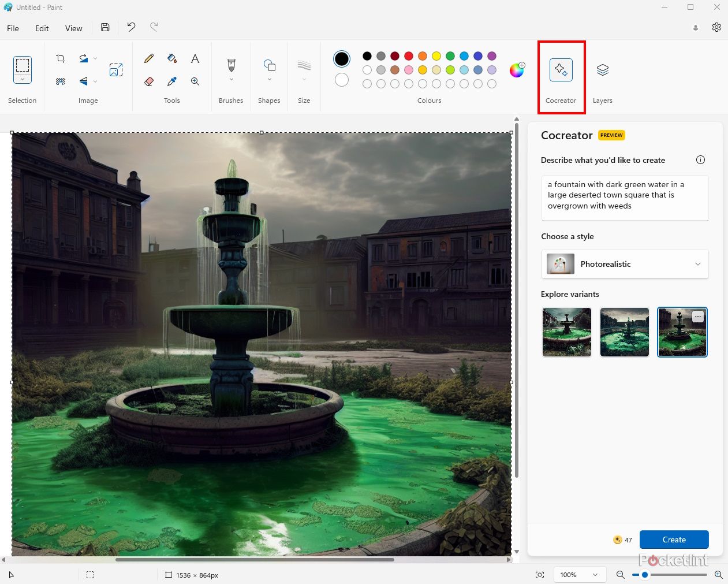Click the Create button
Image resolution: width=728 pixels, height=584 pixels.
[x=674, y=540]
